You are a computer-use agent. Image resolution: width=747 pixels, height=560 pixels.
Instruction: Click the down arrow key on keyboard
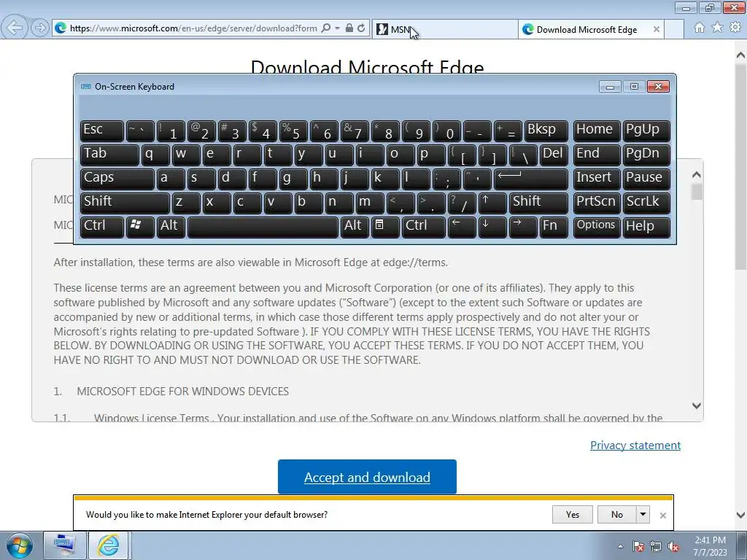point(492,227)
